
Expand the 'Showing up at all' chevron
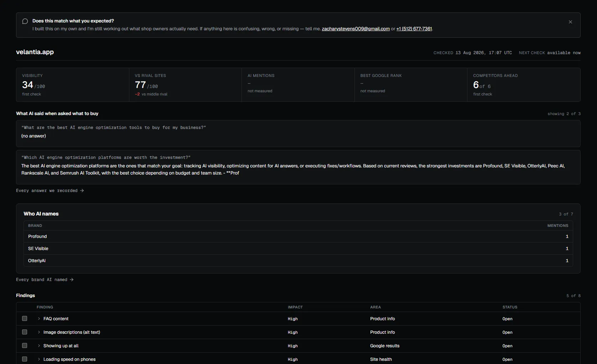click(39, 346)
